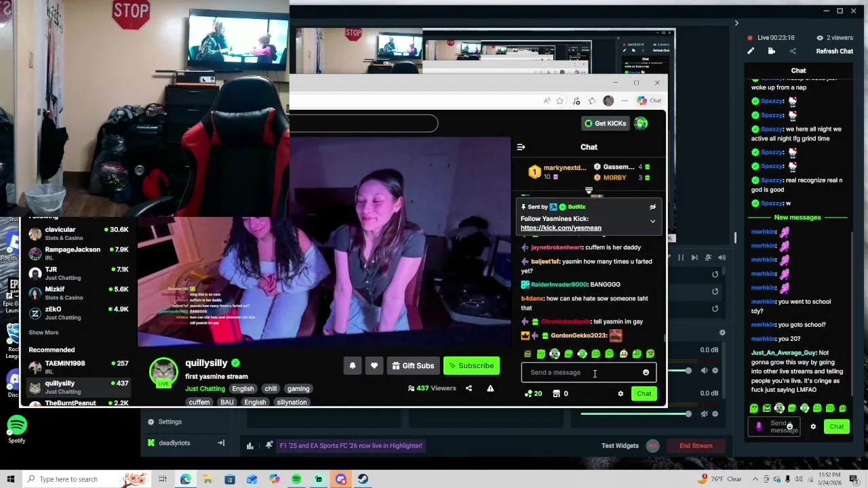Select the sillynation tag
This screenshot has width=868, height=488.
(292, 403)
